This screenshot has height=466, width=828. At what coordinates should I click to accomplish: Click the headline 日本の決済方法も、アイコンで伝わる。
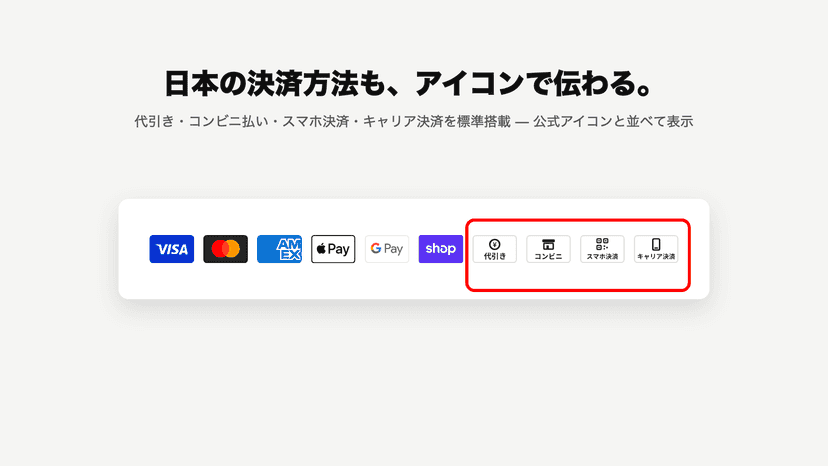pyautogui.click(x=409, y=83)
